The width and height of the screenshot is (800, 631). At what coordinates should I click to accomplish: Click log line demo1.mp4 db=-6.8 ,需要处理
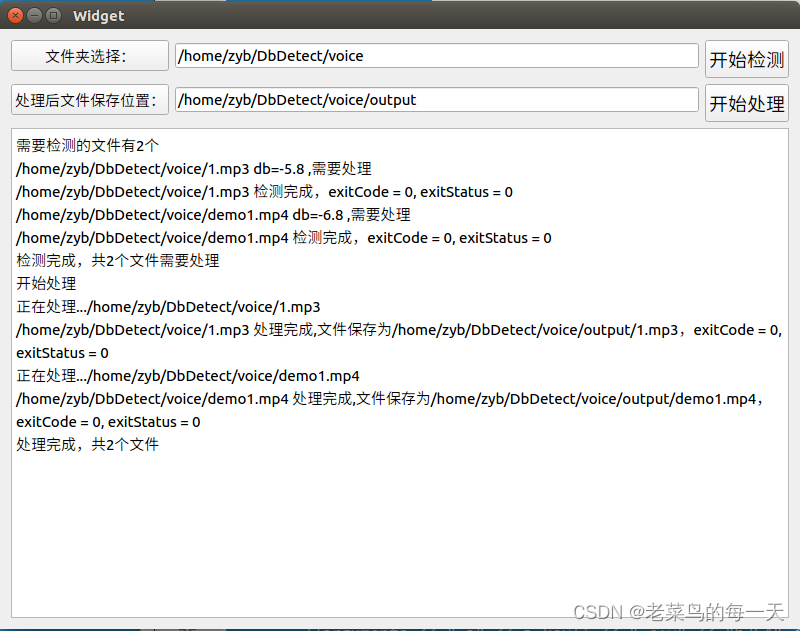[213, 215]
